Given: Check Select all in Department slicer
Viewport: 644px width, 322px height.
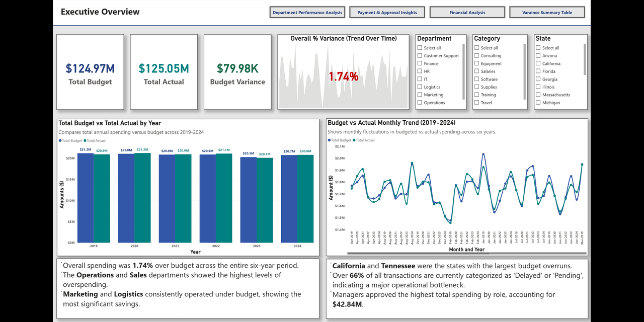Looking at the screenshot, I should click(x=420, y=48).
